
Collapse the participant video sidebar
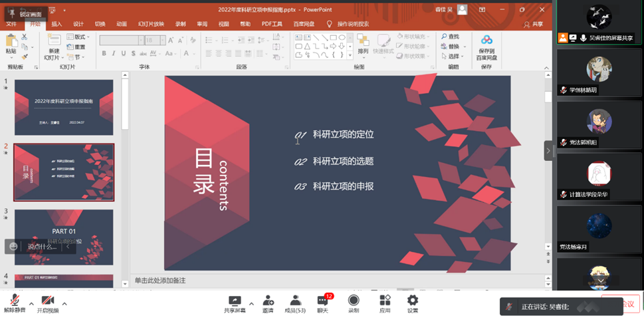tap(548, 150)
